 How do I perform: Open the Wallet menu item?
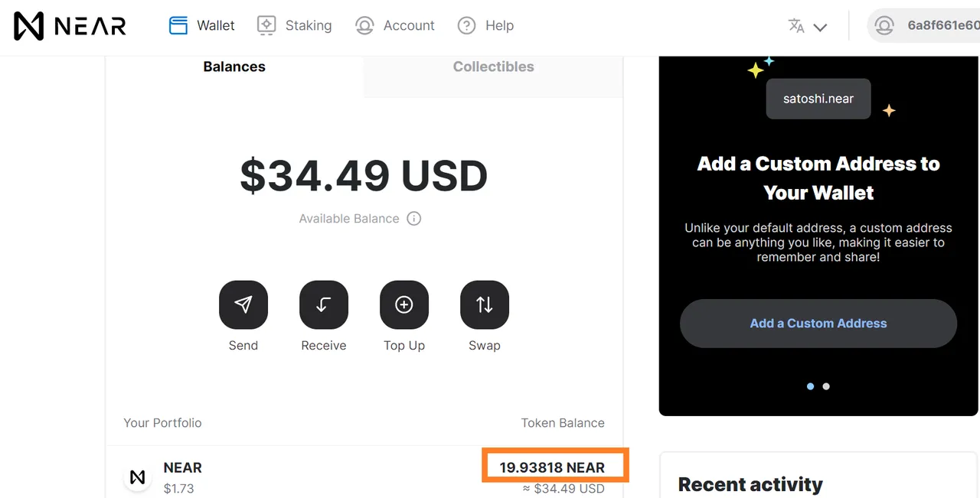tap(201, 25)
